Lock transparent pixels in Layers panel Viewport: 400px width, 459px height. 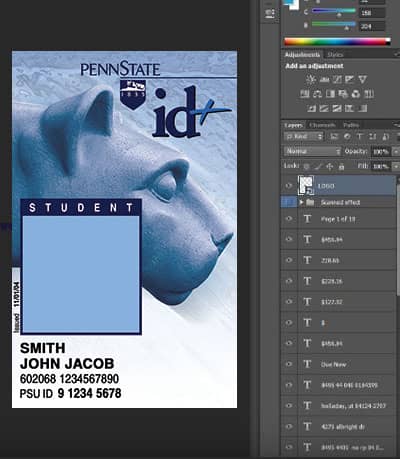pyautogui.click(x=306, y=166)
